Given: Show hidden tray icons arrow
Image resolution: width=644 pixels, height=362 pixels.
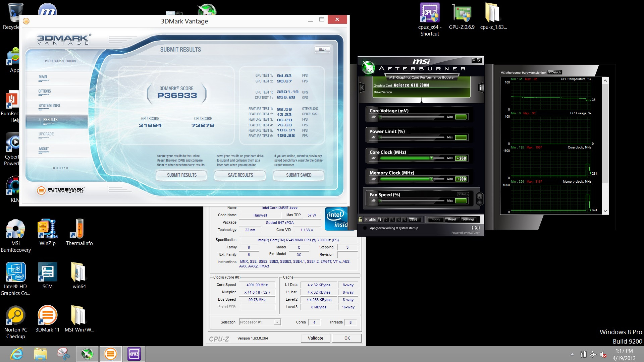Looking at the screenshot, I should click(572, 354).
